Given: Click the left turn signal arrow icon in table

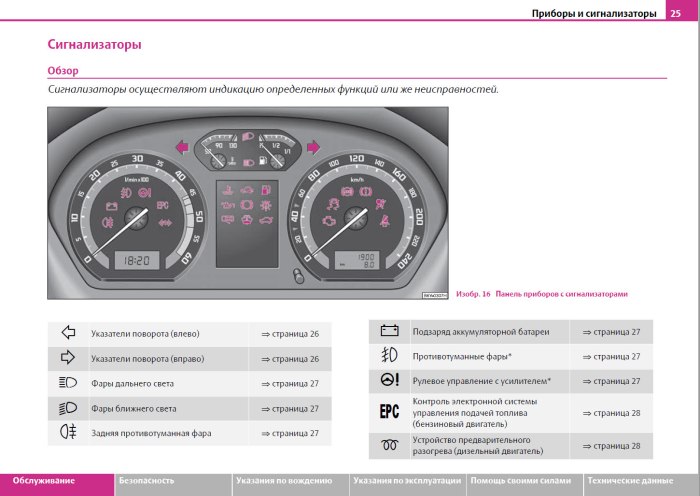Looking at the screenshot, I should click(x=68, y=332).
